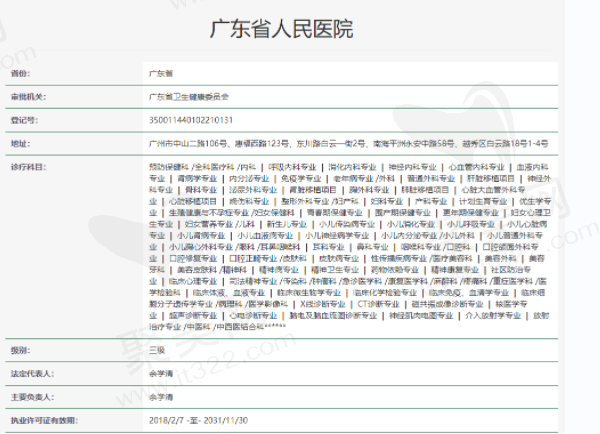The width and height of the screenshot is (600, 434).
Task: Click the address starting with 广州市中山二路106号
Action: click(x=349, y=144)
